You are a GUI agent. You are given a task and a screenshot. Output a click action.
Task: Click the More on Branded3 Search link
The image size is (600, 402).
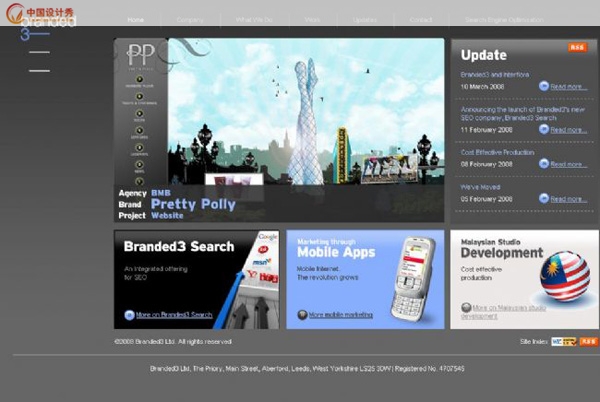174,315
